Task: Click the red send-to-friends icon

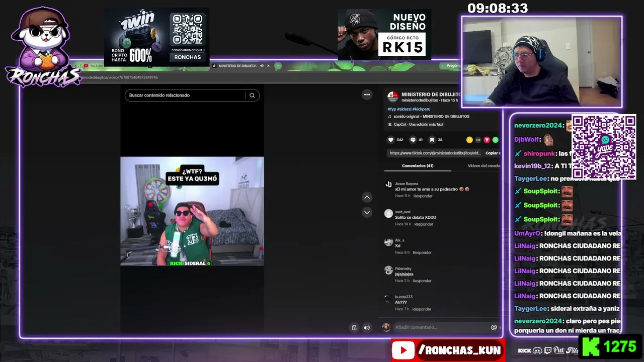Action: (x=487, y=140)
